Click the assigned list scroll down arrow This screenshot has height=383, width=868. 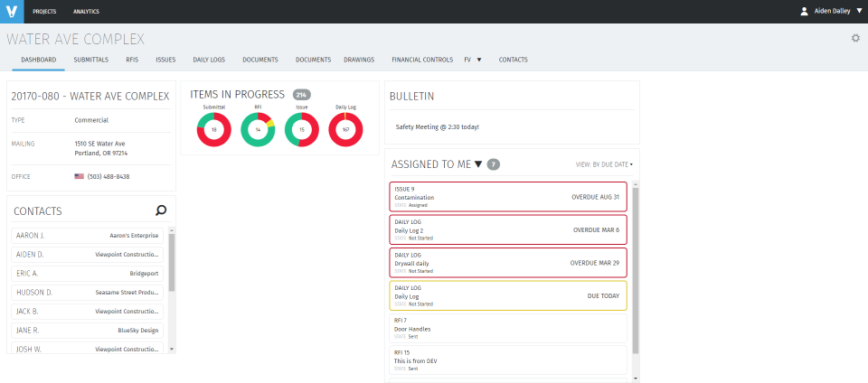pyautogui.click(x=636, y=378)
